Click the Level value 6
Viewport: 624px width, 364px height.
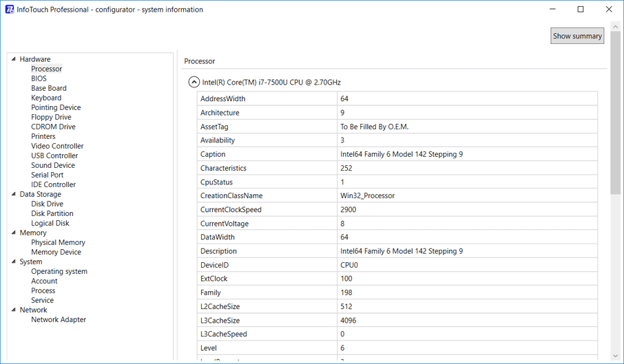point(342,347)
